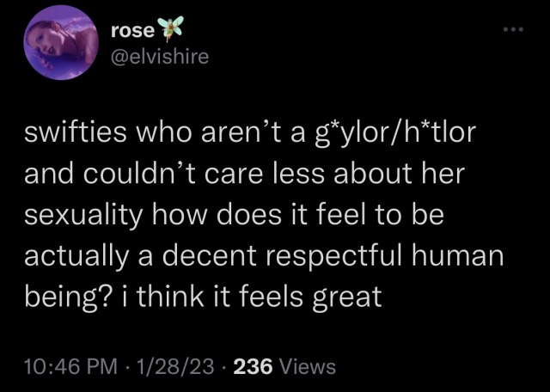
Task: Open the display name "rose"
Action: pyautogui.click(x=132, y=32)
